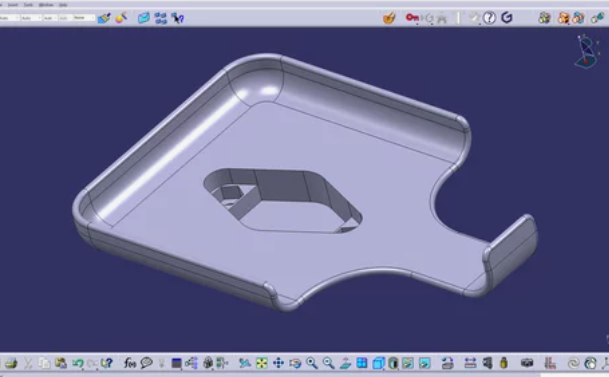Toggle the Hide/Show icon
This screenshot has width=609, height=377.
408,363
